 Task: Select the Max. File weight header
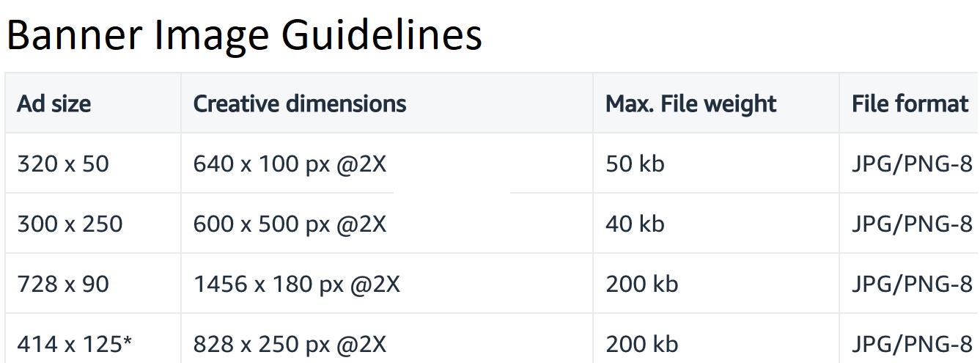click(x=690, y=103)
